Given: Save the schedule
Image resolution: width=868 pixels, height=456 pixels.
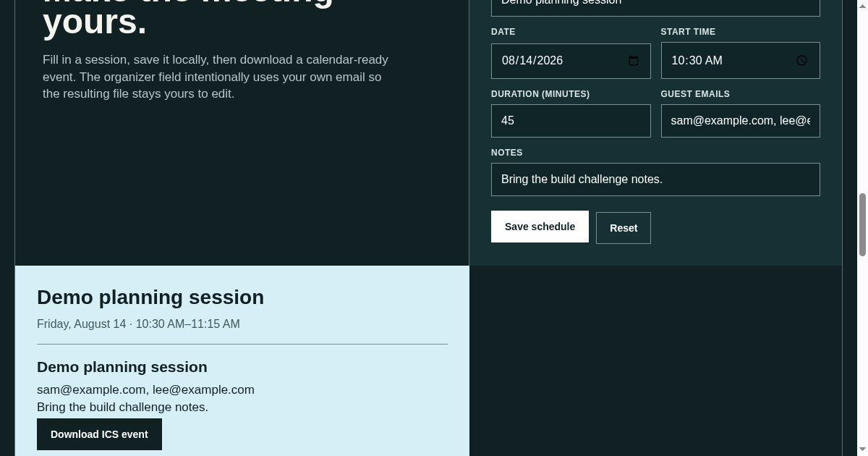Looking at the screenshot, I should 540,227.
